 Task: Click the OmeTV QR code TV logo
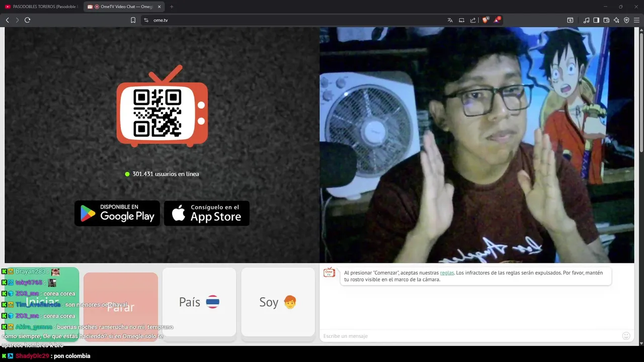click(162, 106)
